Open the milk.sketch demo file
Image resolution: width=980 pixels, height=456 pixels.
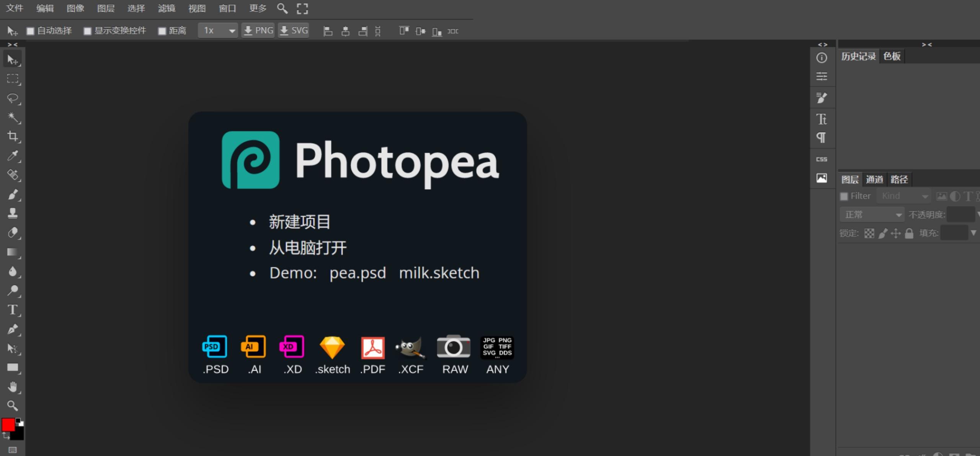(439, 273)
